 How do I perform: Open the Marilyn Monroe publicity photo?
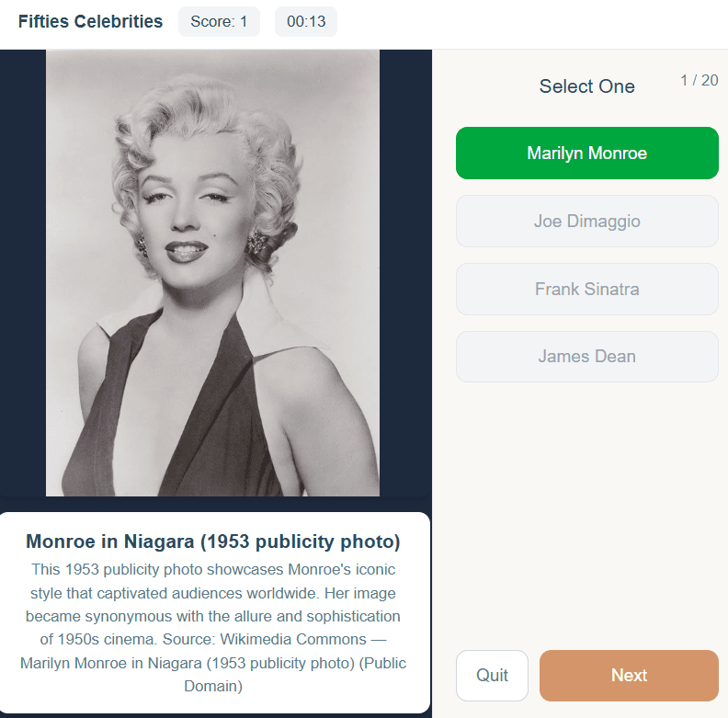tap(212, 272)
